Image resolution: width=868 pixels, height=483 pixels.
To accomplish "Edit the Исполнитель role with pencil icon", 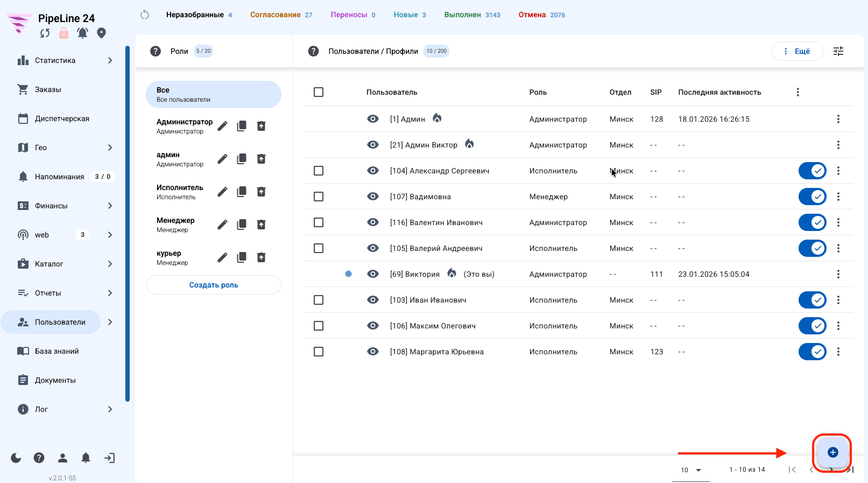I will 222,192.
